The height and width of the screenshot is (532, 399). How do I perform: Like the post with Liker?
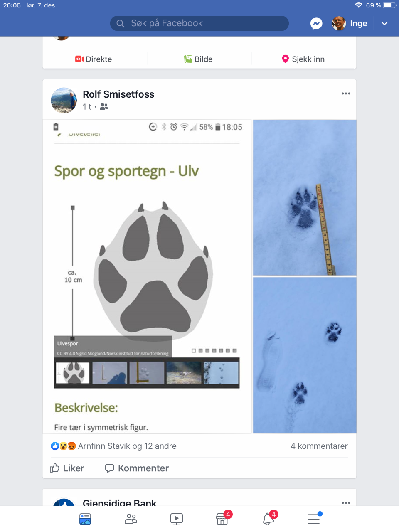point(67,468)
